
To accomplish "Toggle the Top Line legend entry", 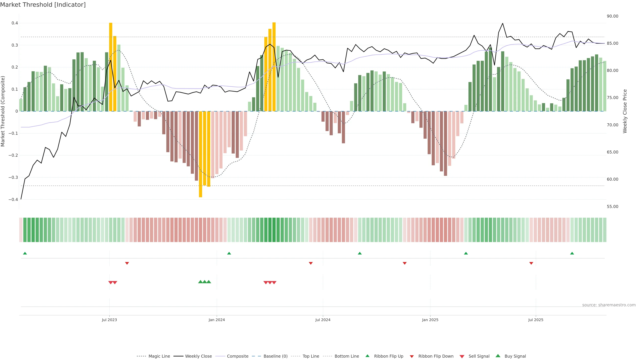I will pyautogui.click(x=311, y=356).
